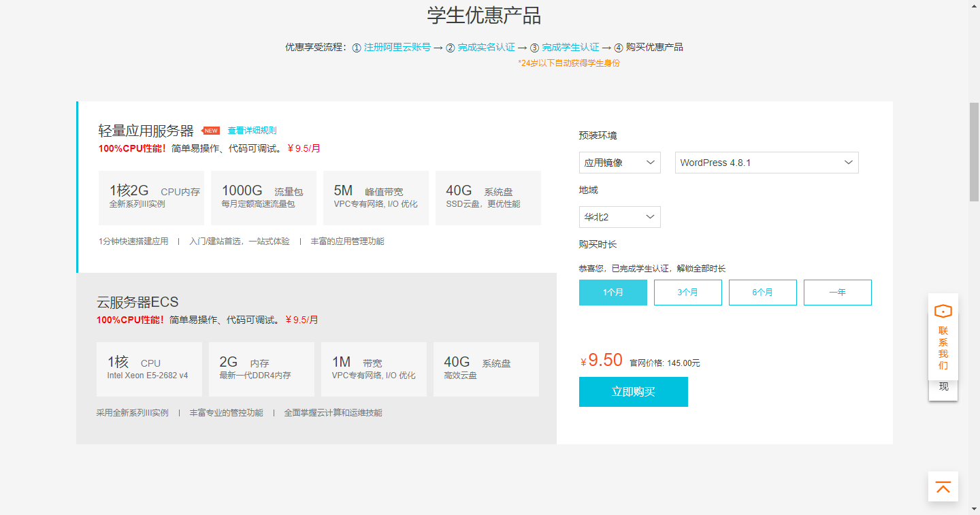Click the 1000G 流量包 spec card
980x515 pixels.
(263, 198)
